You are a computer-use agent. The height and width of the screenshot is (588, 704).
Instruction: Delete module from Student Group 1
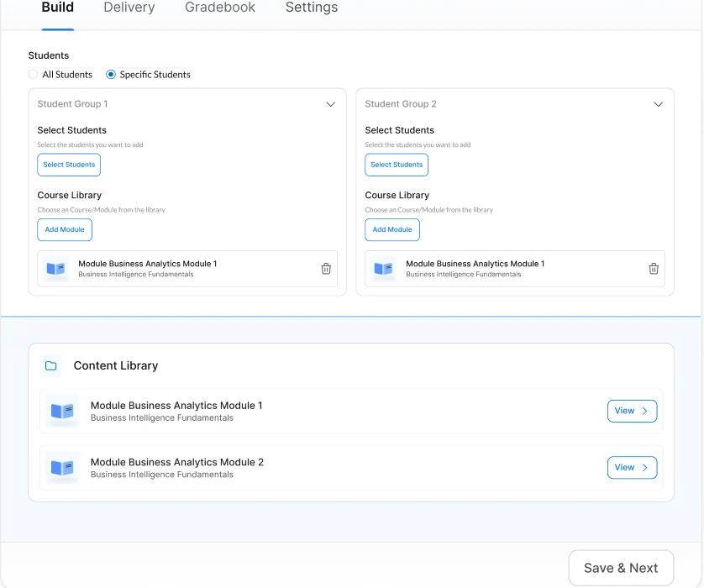[x=326, y=269]
